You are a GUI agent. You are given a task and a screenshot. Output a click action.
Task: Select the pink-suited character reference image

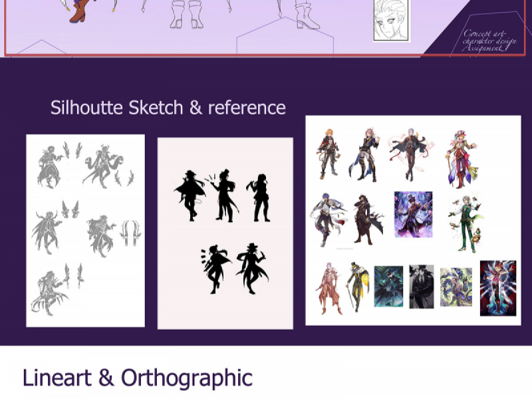click(327, 287)
